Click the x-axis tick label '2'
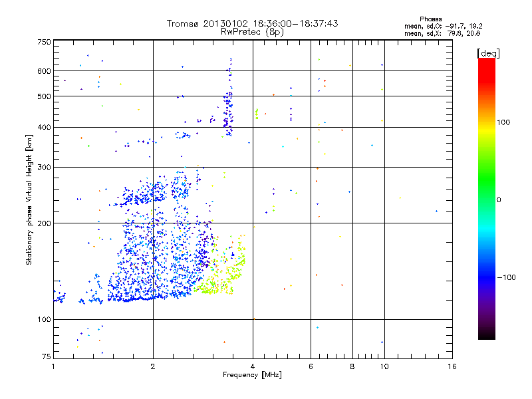Viewport: 532px width, 399px height. [x=153, y=366]
